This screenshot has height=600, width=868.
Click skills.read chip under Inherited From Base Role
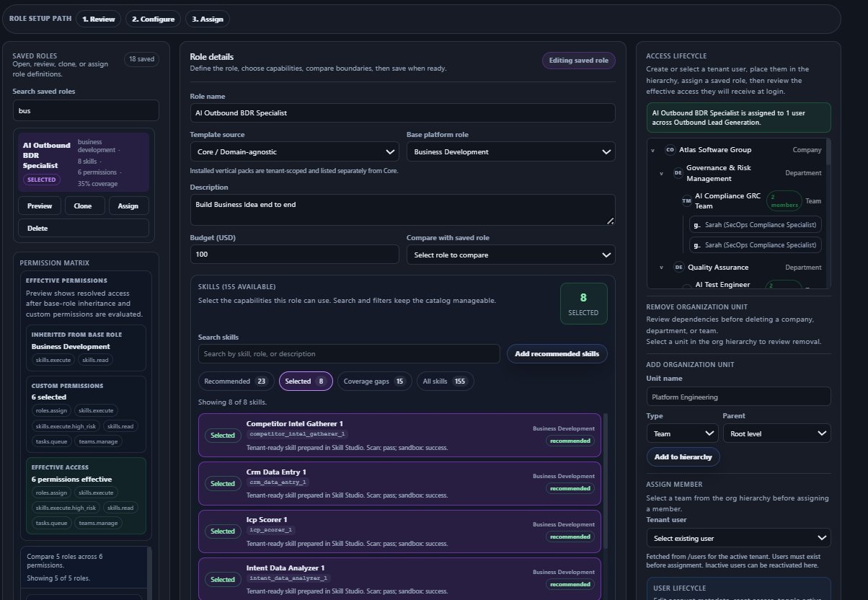pos(96,360)
